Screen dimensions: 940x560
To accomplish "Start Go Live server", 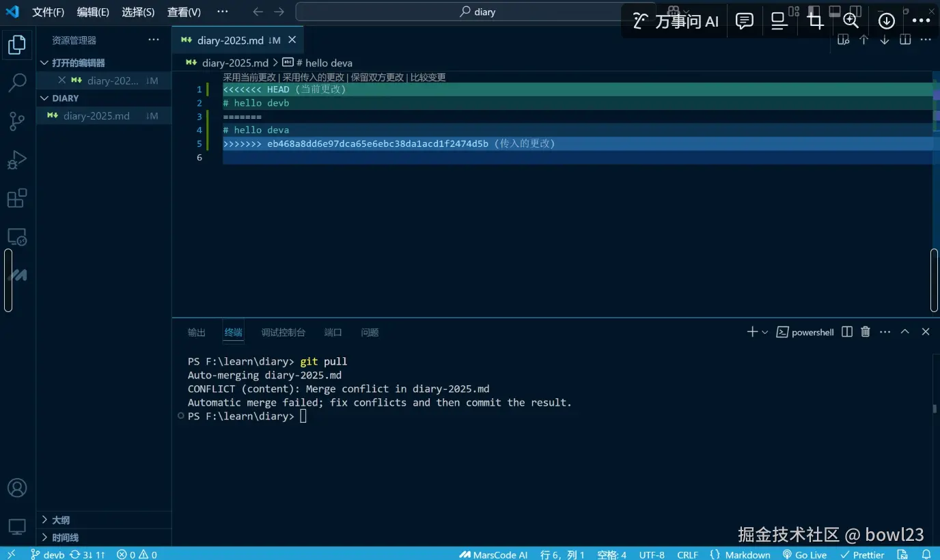I will point(805,555).
